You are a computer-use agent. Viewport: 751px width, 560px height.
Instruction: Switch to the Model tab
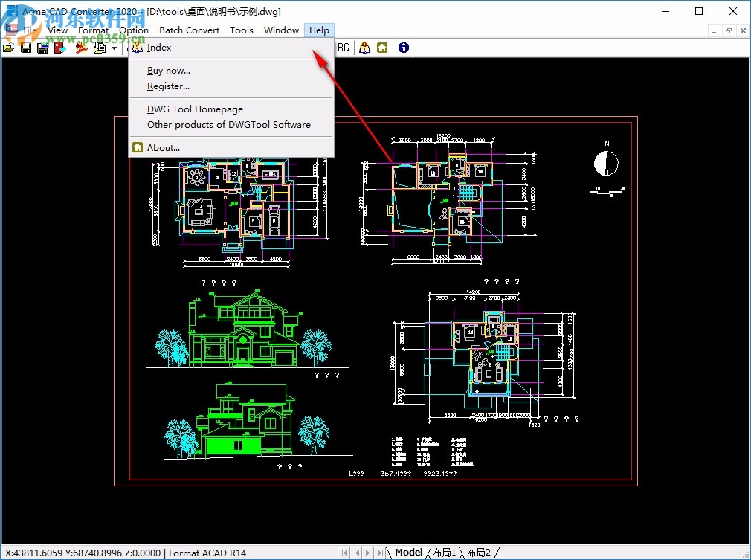click(x=408, y=553)
